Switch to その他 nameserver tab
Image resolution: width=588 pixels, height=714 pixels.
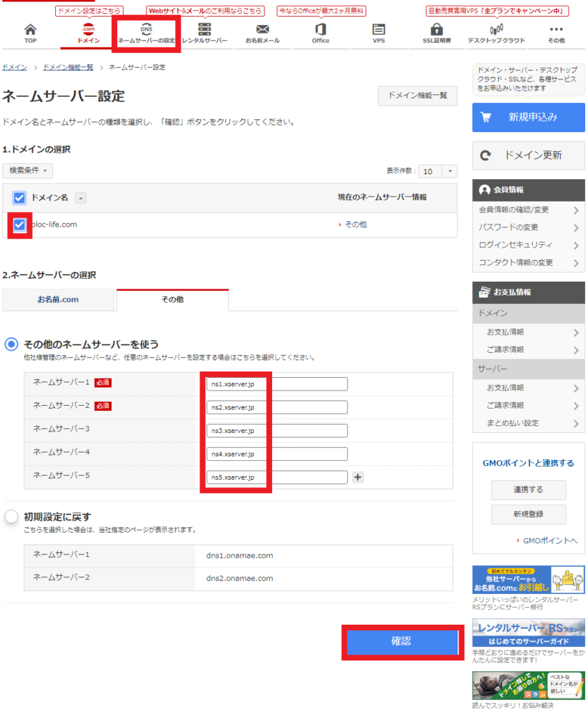[172, 300]
